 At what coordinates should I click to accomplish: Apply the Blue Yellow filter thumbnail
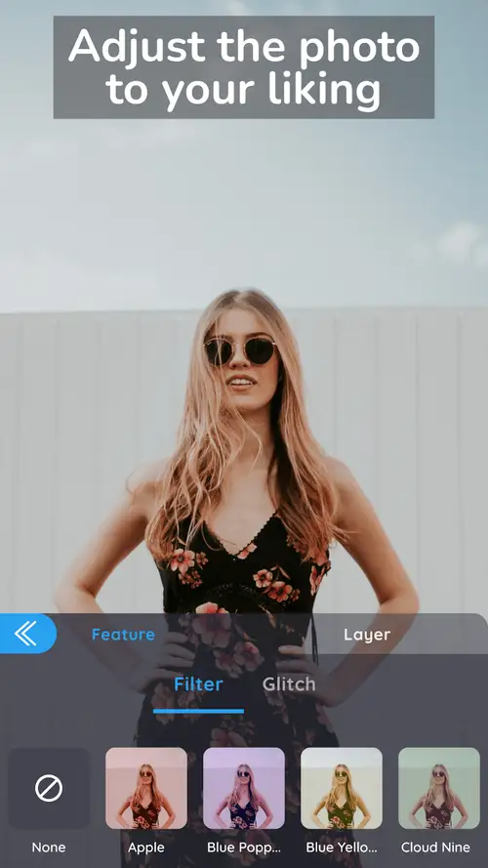(342, 788)
